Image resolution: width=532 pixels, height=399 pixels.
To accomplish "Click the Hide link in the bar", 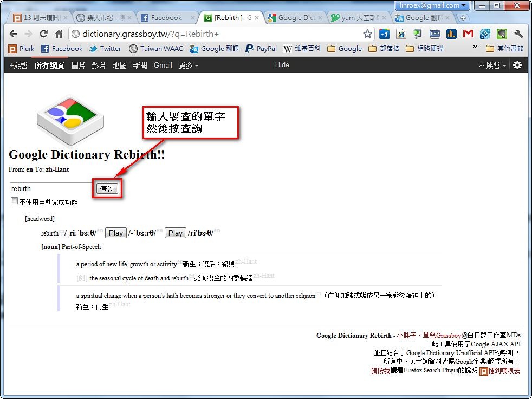I will pos(282,65).
